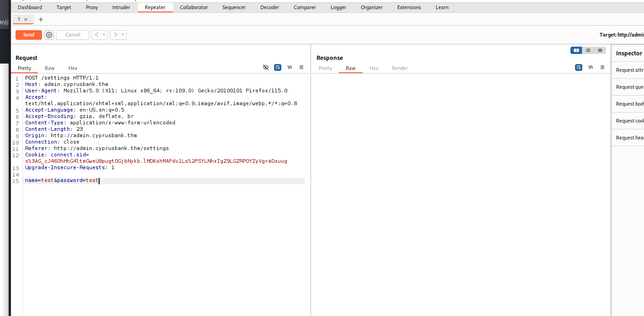Toggle word wrap in Response viewer

[579, 67]
